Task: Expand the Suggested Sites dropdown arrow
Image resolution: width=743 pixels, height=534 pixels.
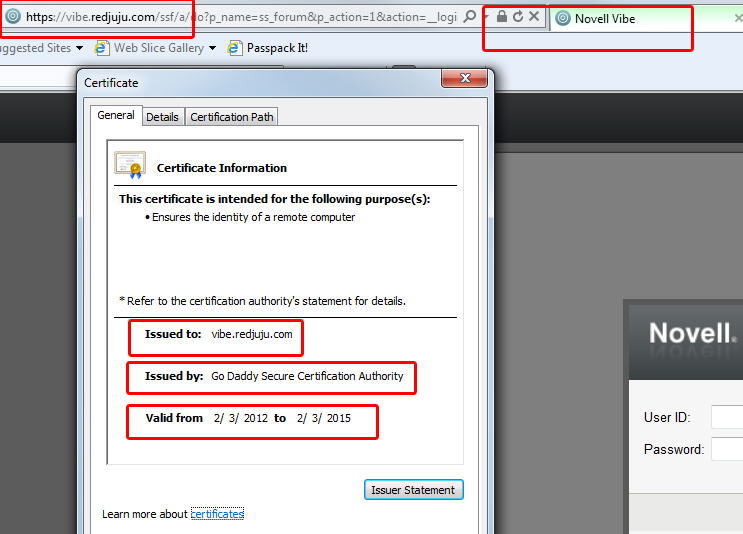Action: [x=79, y=48]
